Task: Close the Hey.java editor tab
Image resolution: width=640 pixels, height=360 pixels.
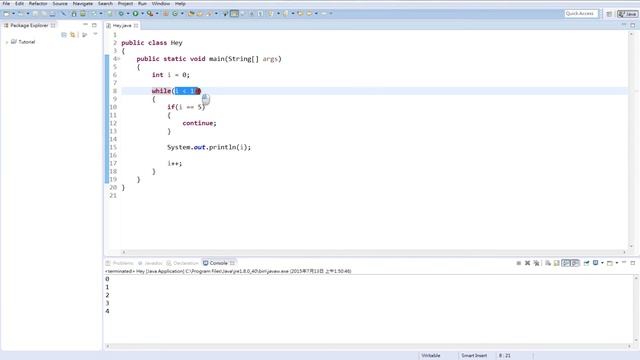Action: 136,25
